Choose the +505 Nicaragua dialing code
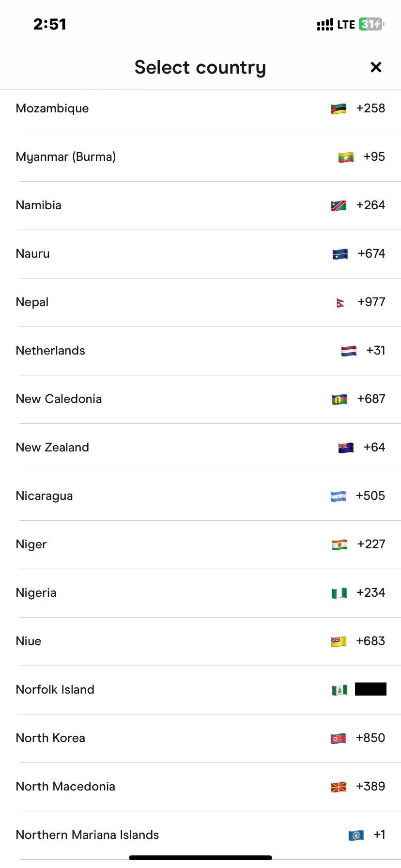This screenshot has height=868, width=401. pos(370,496)
